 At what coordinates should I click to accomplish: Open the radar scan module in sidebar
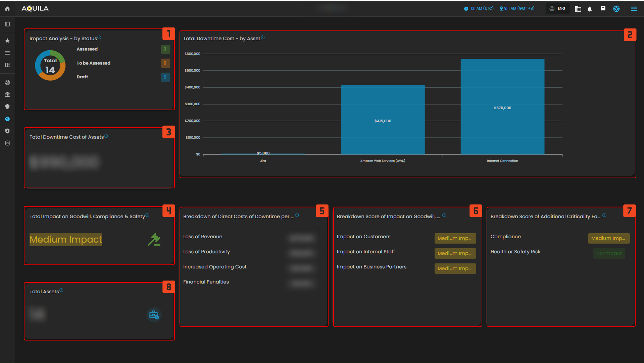(7, 82)
